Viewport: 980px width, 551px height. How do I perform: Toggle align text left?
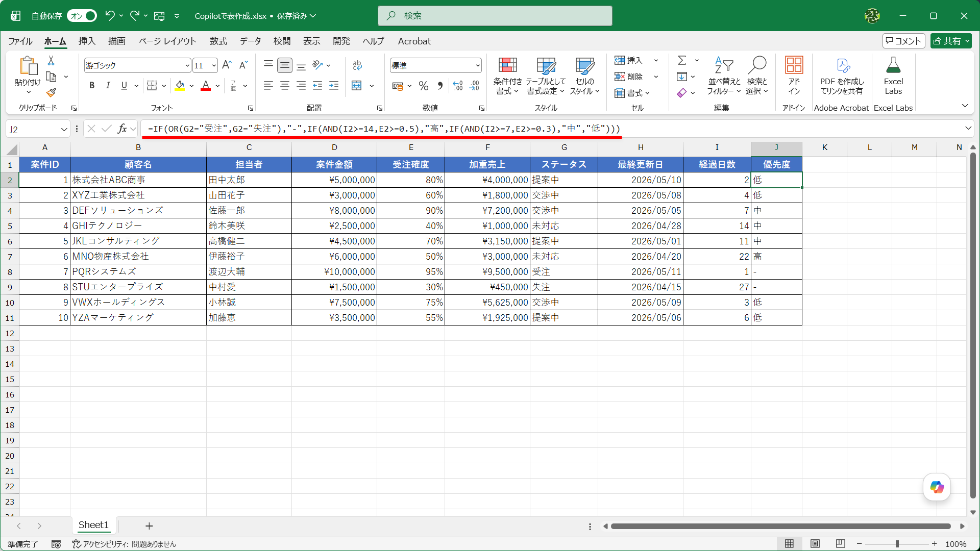point(268,85)
